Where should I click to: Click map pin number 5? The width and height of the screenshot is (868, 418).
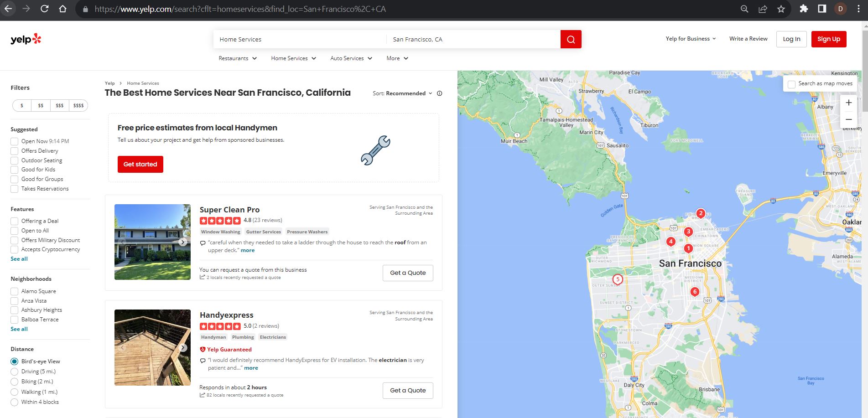point(617,279)
